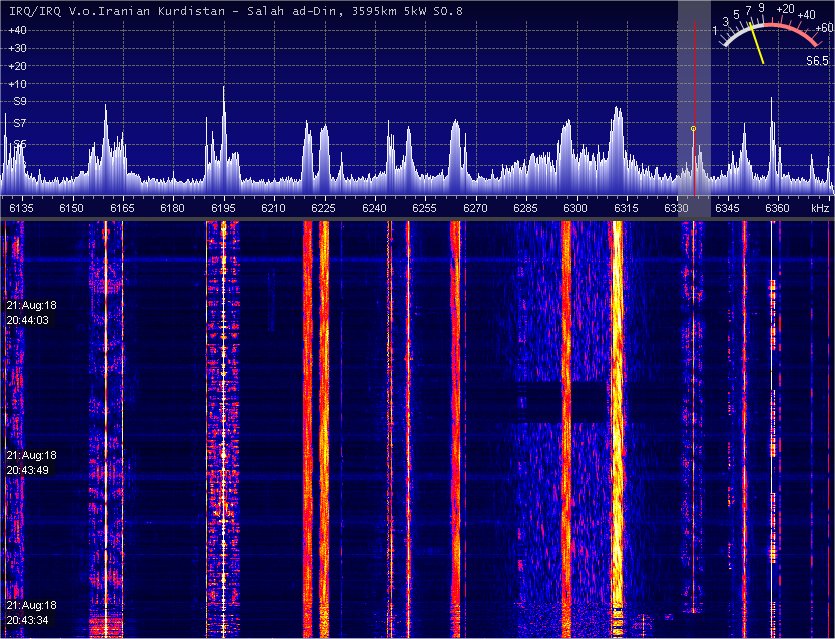Click the yellow peak marker on tuned signal
This screenshot has width=835, height=639.
[x=693, y=128]
